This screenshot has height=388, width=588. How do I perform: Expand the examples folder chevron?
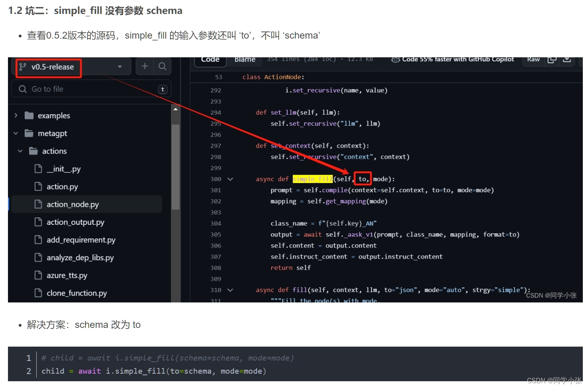(16, 115)
